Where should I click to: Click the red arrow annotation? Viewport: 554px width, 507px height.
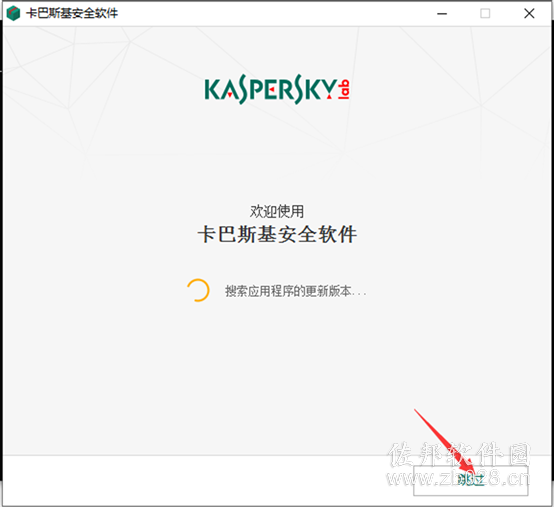445,442
